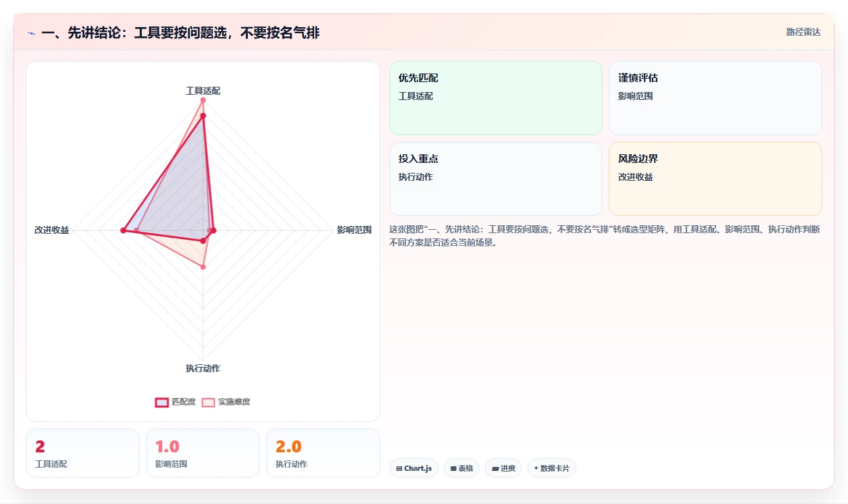Open the 投入重点 card

pyautogui.click(x=496, y=179)
